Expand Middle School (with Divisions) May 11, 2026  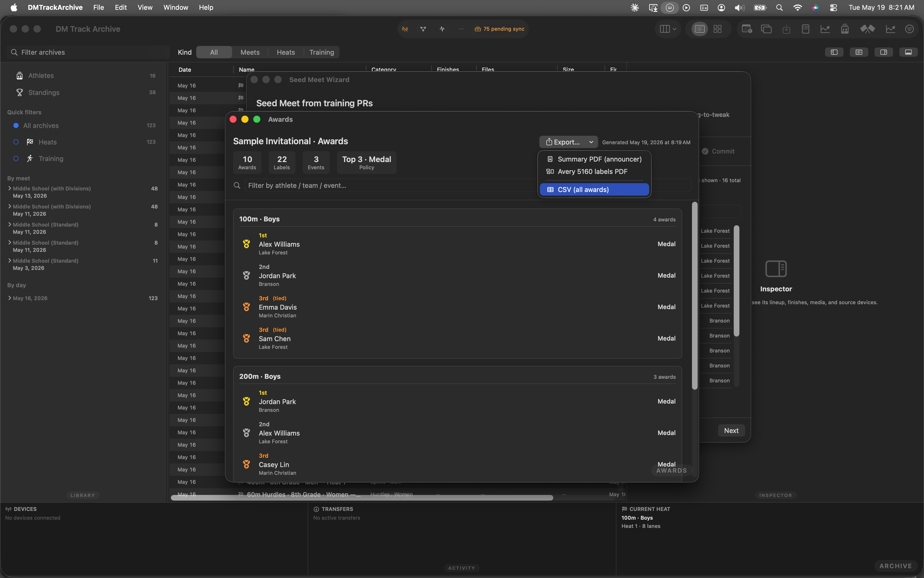click(10, 206)
